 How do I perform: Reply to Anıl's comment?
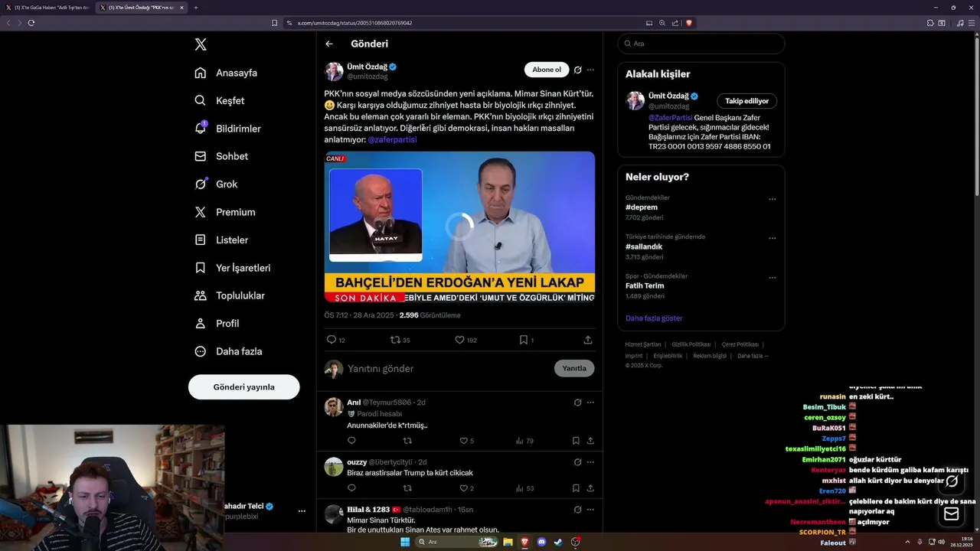[x=351, y=441]
